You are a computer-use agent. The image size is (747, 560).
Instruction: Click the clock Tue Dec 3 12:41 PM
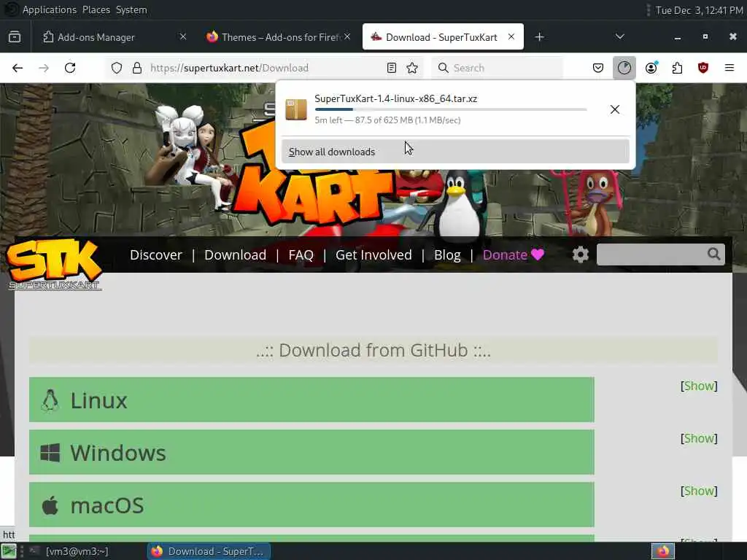click(x=699, y=10)
